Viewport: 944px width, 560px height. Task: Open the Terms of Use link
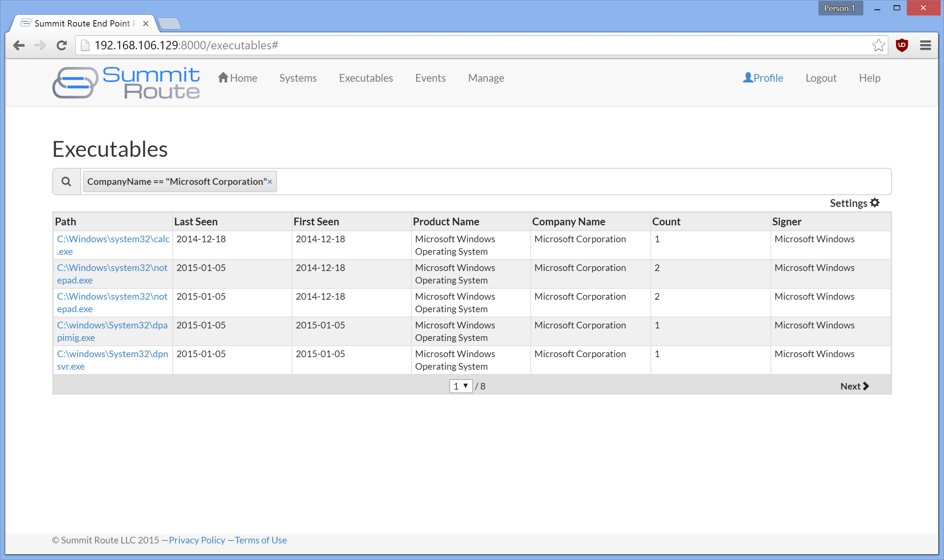point(261,540)
